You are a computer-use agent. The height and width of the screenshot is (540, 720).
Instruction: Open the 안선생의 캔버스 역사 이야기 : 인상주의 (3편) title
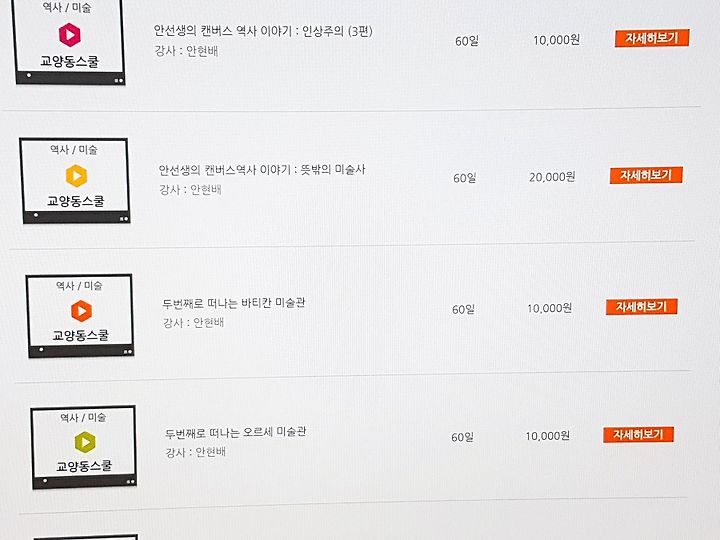[263, 31]
